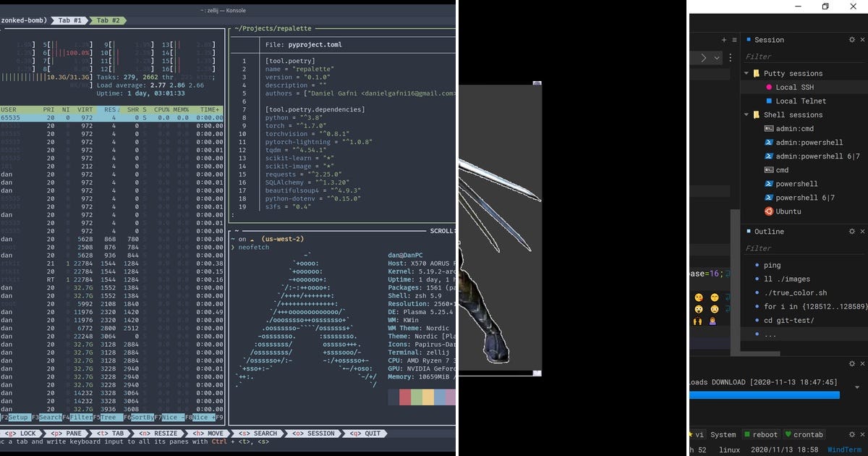The height and width of the screenshot is (456, 868).
Task: Open the Outline panel settings gear
Action: pyautogui.click(x=851, y=231)
